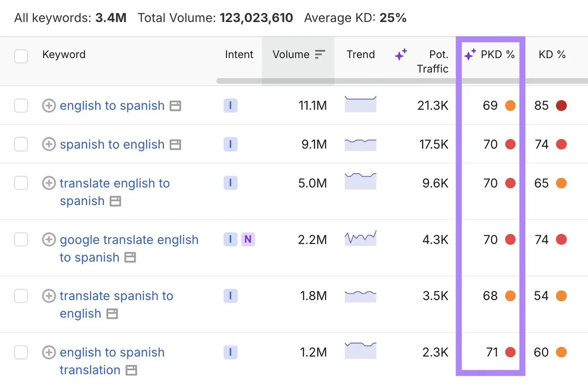Click trend sparkline for 'english to spanish'
The width and height of the screenshot is (588, 387).
361,104
